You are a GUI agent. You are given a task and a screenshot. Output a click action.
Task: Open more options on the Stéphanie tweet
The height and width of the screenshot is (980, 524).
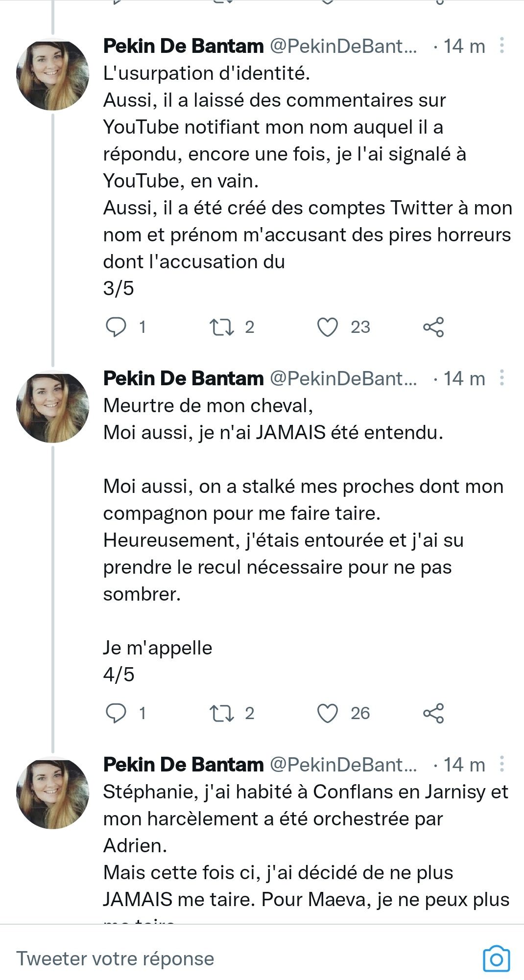pos(502,764)
